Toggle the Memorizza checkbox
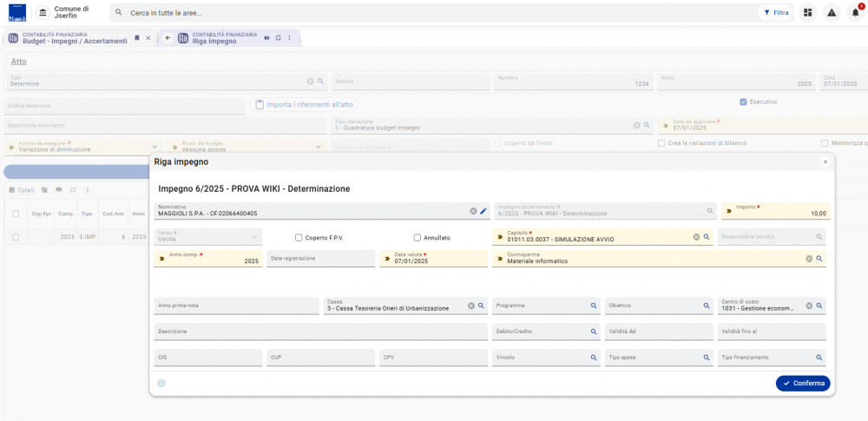This screenshot has height=421, width=868. (x=825, y=143)
